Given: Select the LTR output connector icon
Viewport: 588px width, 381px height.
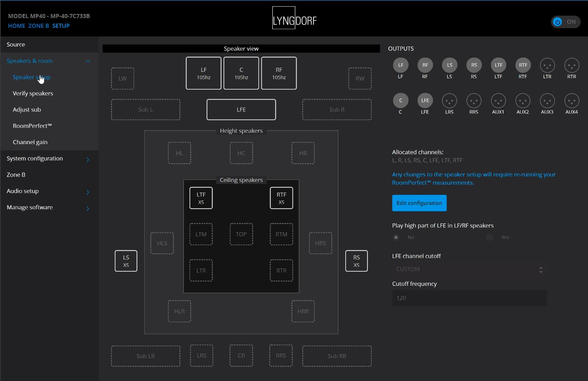Looking at the screenshot, I should [547, 65].
